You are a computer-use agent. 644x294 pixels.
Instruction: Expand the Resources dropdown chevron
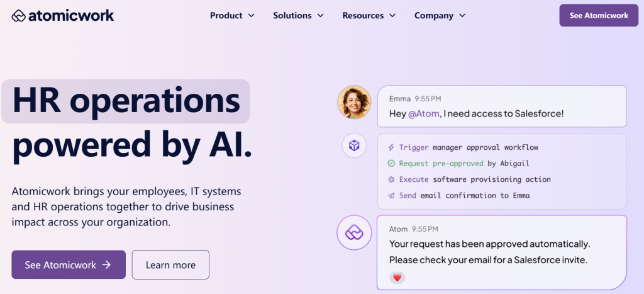pyautogui.click(x=392, y=15)
